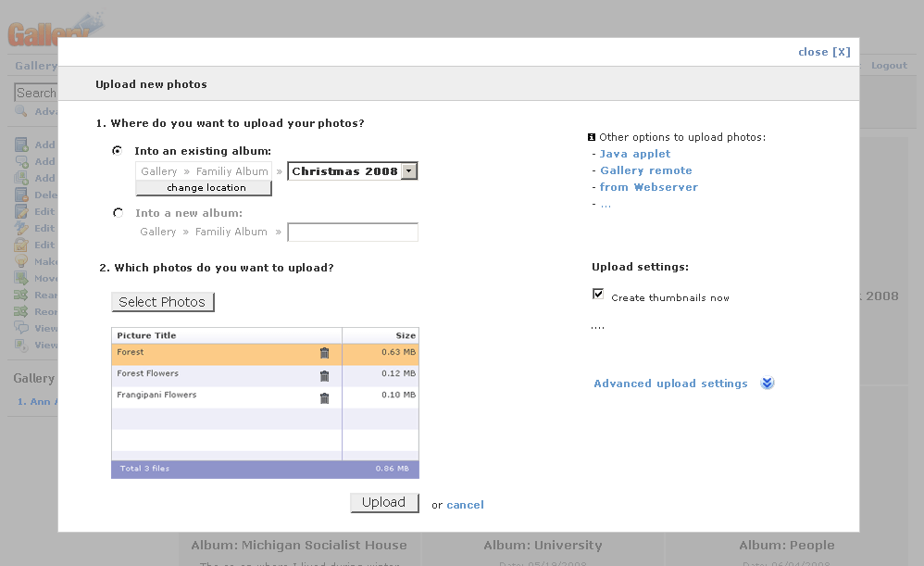Select the 'Into an existing album' radio button
Viewport: 924px width, 566px height.
tap(118, 151)
